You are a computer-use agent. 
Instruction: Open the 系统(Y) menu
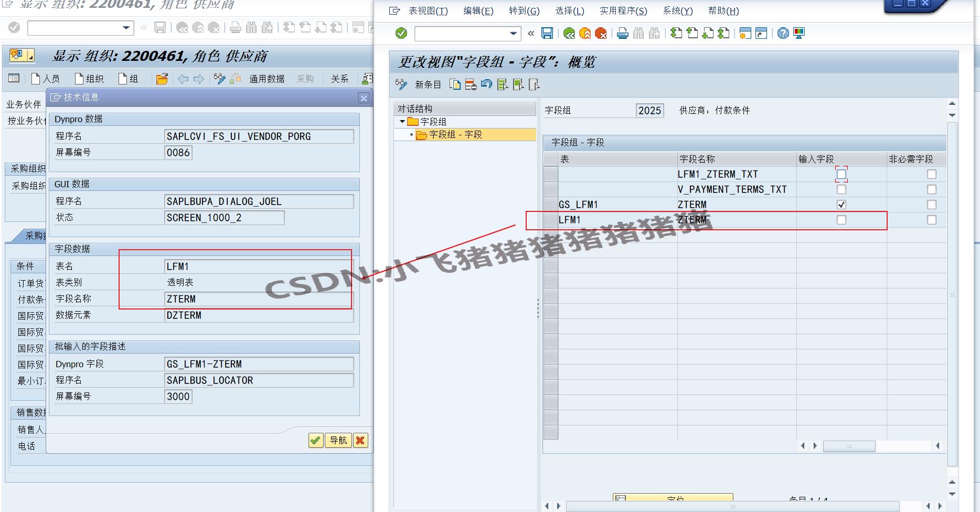click(678, 11)
